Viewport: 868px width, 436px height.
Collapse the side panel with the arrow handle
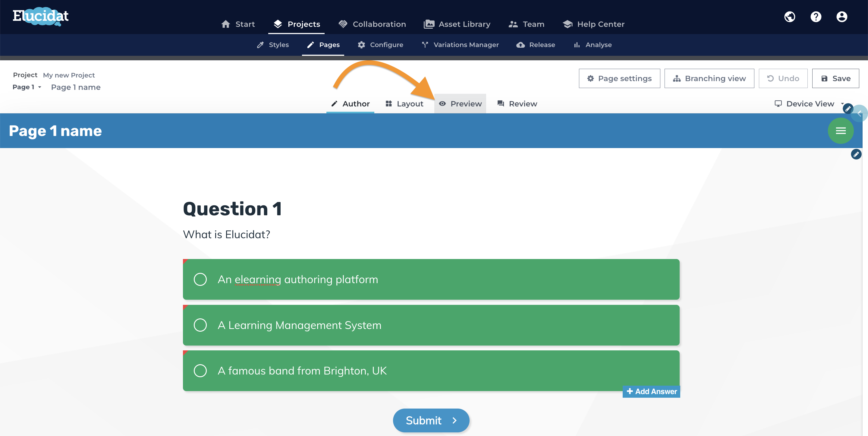click(x=860, y=114)
